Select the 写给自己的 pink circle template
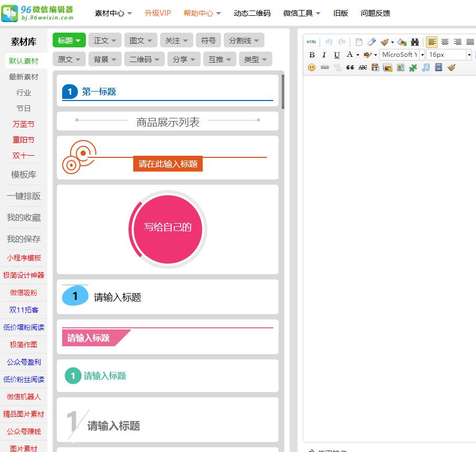Image resolution: width=476 pixels, height=452 pixels. (167, 228)
